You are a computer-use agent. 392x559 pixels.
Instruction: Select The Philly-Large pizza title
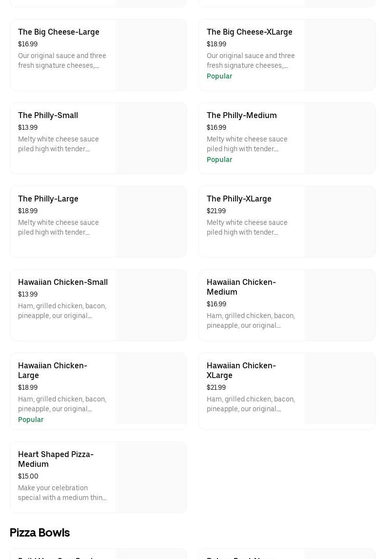48,199
